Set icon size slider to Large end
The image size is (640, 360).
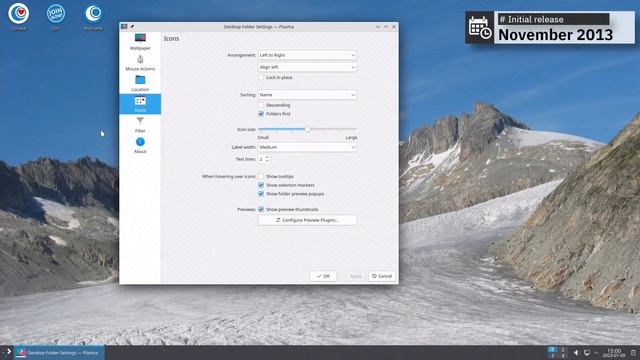(x=356, y=129)
